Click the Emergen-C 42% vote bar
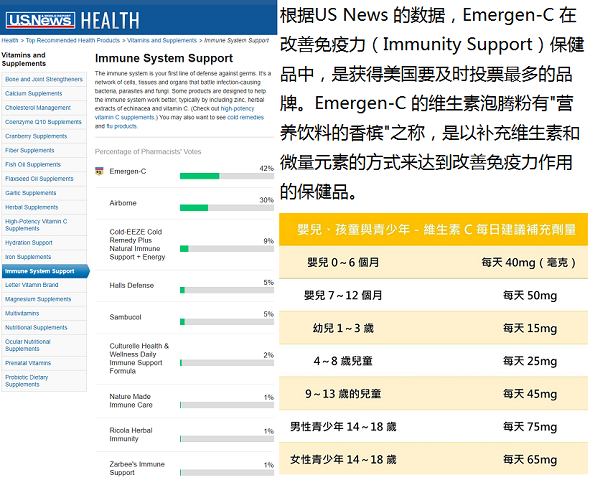The image size is (590, 485). [227, 176]
